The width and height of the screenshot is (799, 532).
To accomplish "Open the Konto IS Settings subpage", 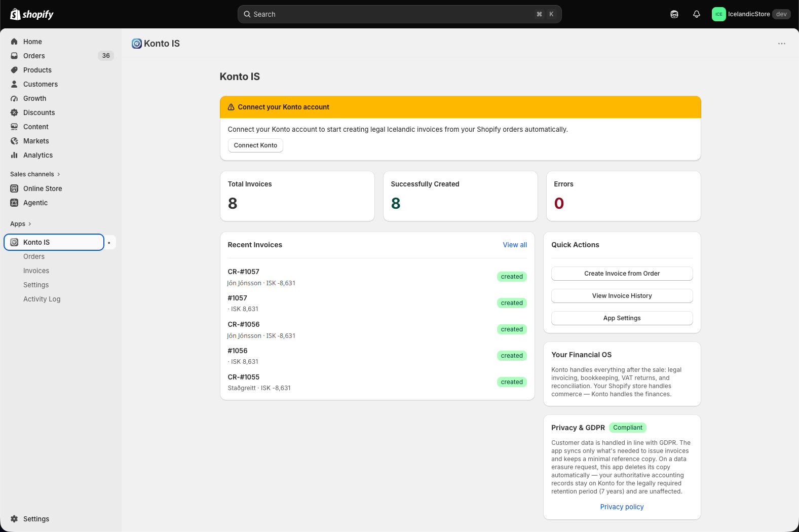I will [x=36, y=285].
